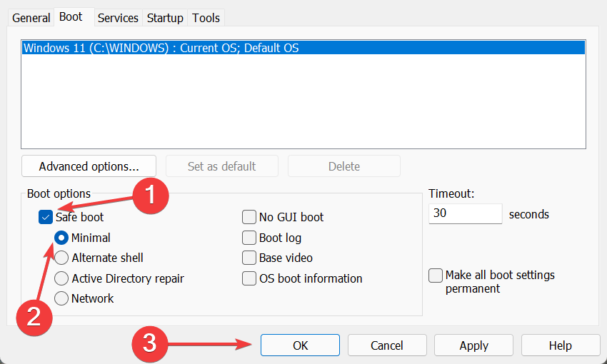Click the Timeout seconds input field
Image resolution: width=607 pixels, height=364 pixels.
coord(466,213)
